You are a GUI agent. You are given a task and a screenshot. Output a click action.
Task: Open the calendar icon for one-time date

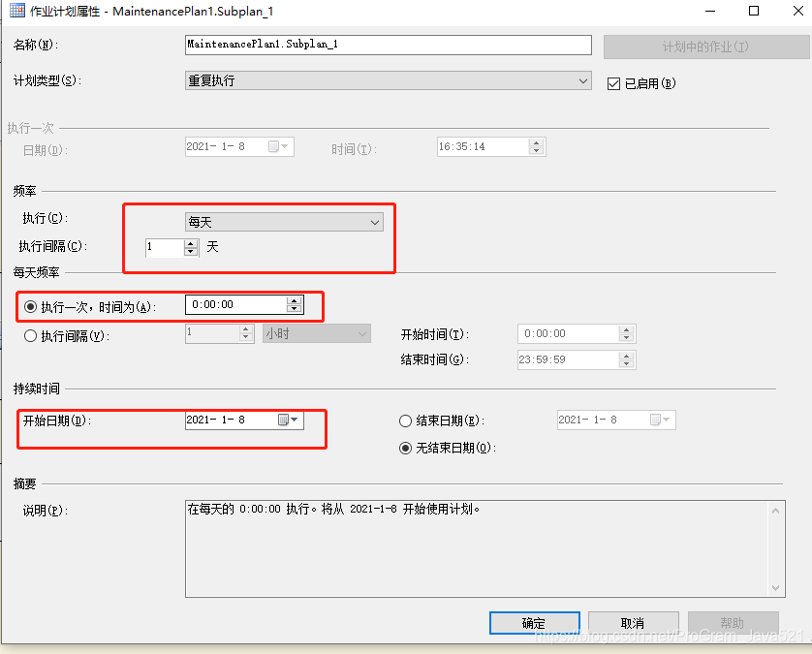273,146
